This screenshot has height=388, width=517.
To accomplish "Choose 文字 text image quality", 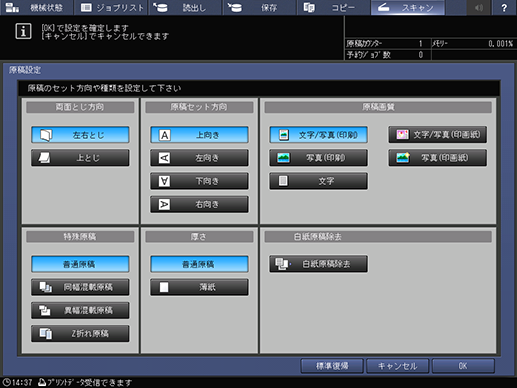I will pos(319,181).
